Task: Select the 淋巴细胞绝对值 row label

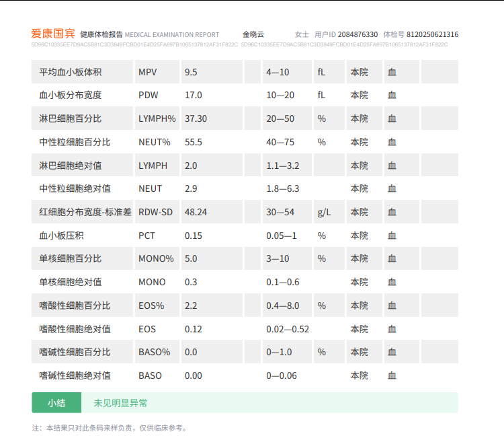Action: pos(71,165)
